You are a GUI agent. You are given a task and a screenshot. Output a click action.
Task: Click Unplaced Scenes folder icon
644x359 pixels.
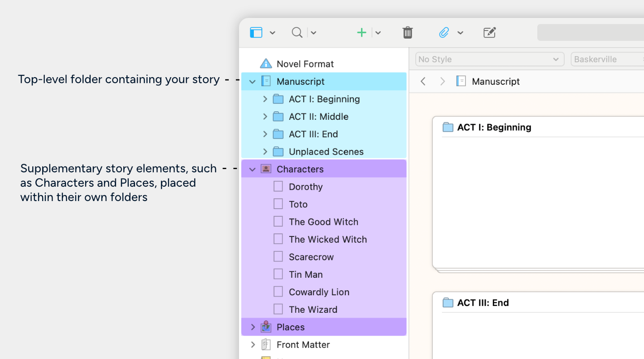point(278,152)
